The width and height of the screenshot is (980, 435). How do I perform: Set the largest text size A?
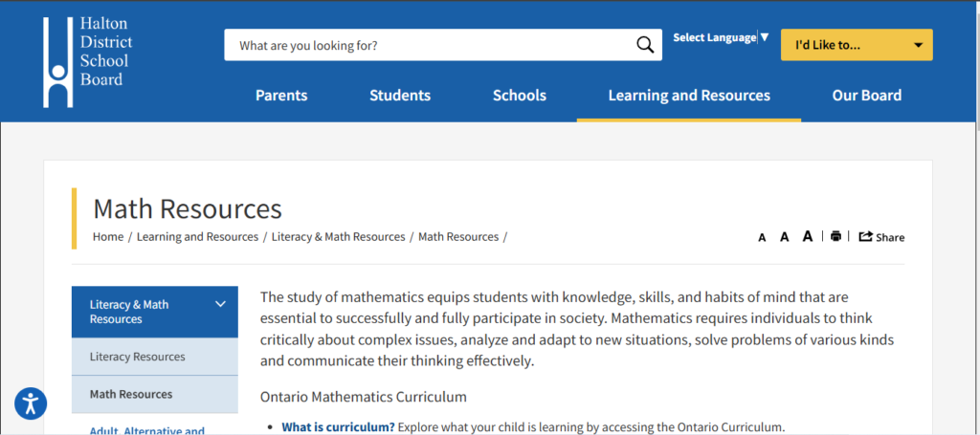click(x=808, y=236)
